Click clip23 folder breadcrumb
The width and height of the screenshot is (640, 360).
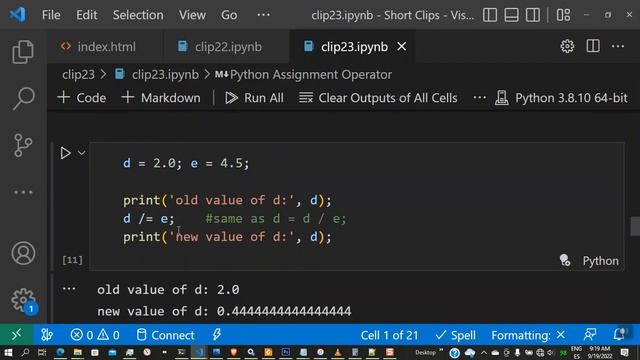coord(78,74)
